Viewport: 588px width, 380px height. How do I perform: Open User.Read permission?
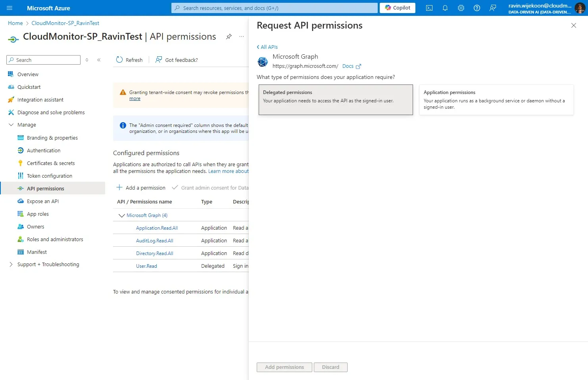pyautogui.click(x=146, y=266)
